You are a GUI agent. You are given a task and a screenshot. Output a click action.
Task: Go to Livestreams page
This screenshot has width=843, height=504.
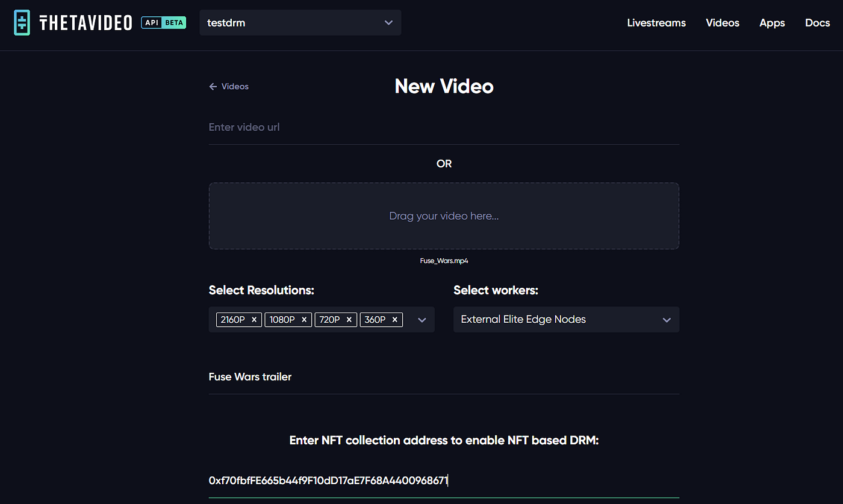[656, 23]
